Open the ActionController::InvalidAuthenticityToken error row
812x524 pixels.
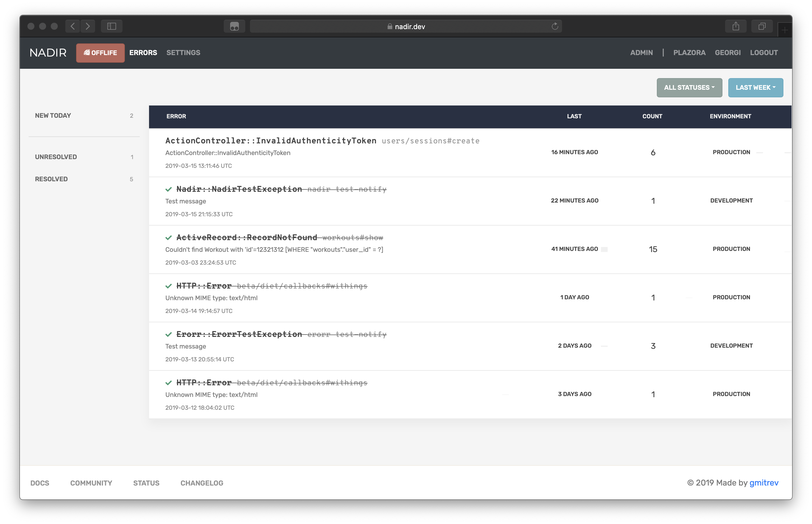271,141
